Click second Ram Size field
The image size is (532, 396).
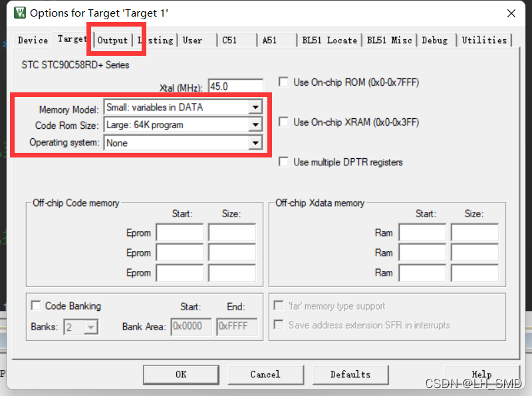click(475, 252)
